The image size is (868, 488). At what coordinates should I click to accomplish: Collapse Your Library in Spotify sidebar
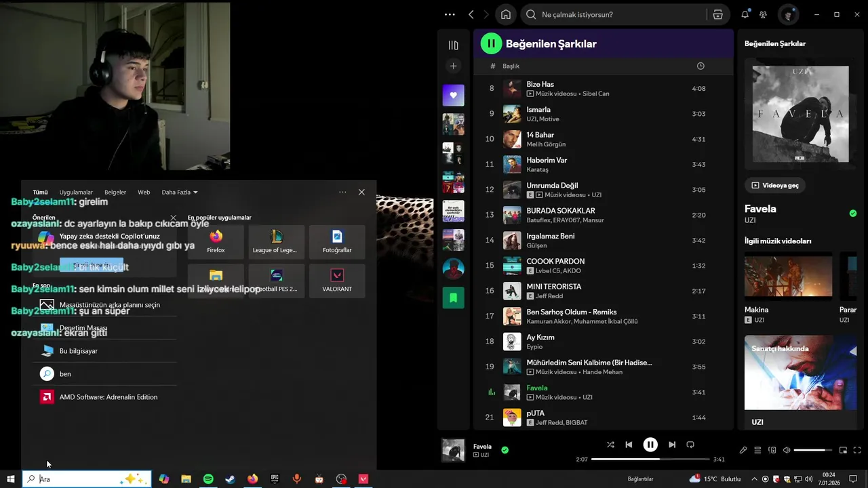pyautogui.click(x=453, y=45)
